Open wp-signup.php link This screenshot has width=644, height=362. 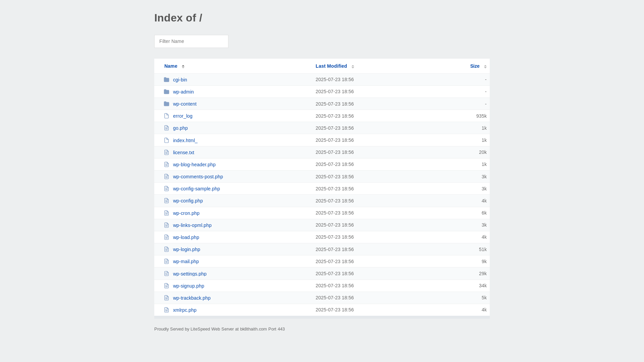(189, 286)
